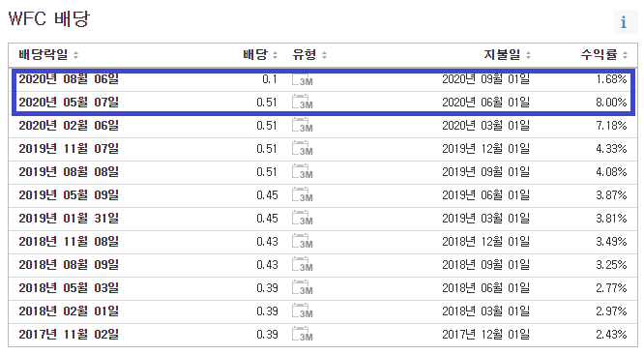The height and width of the screenshot is (355, 644).
Task: Click the 3.87% yield value
Action: pyautogui.click(x=611, y=194)
